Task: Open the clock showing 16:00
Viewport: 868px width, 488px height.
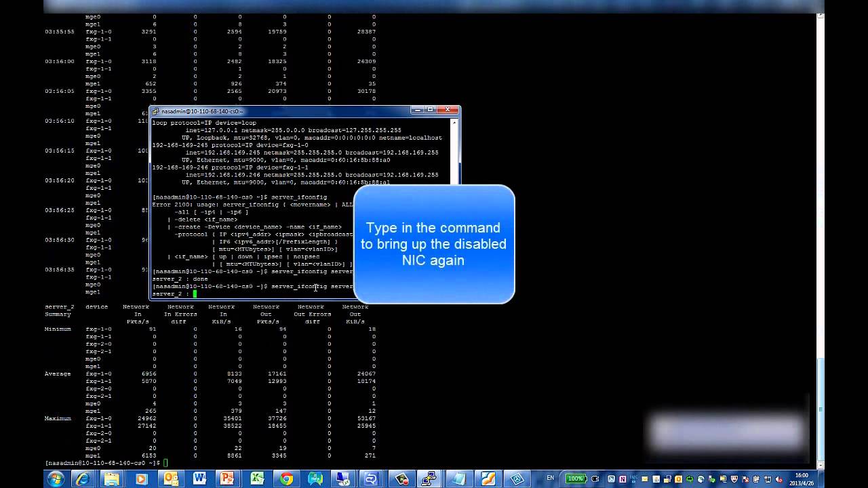Action: coord(802,479)
